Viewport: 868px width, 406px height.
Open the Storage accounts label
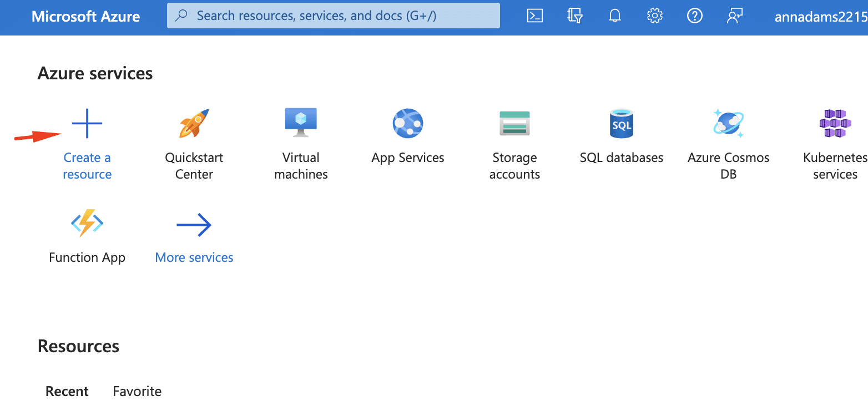pyautogui.click(x=514, y=166)
